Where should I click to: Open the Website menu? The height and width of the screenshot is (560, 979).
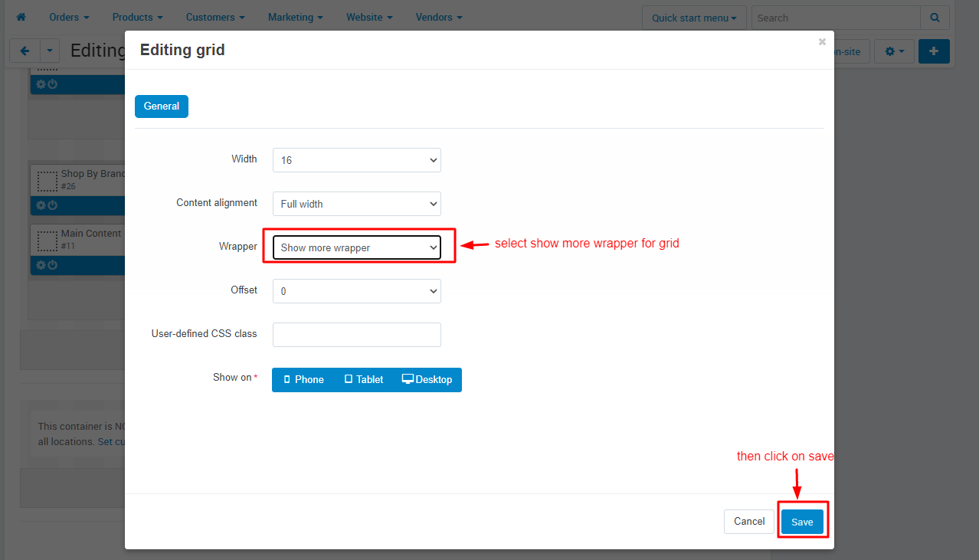(369, 17)
